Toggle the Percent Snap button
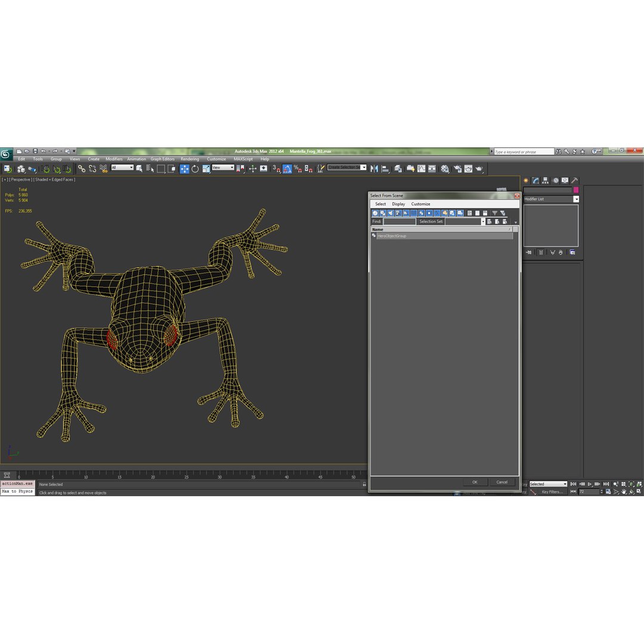 pyautogui.click(x=298, y=168)
